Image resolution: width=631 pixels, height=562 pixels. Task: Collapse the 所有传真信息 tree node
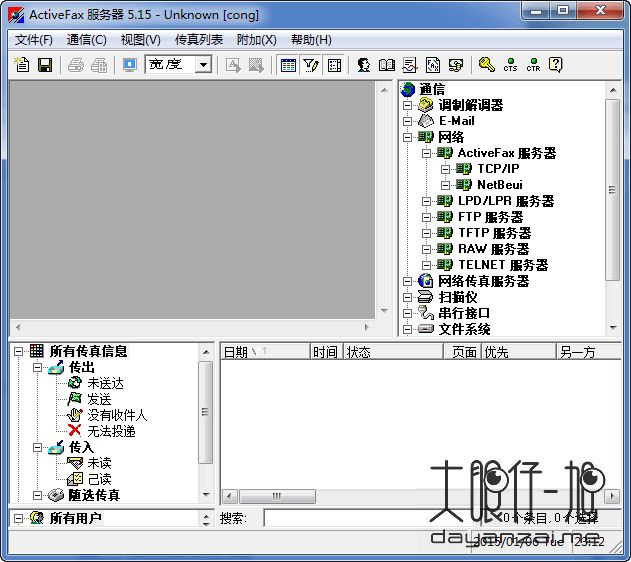coord(19,351)
